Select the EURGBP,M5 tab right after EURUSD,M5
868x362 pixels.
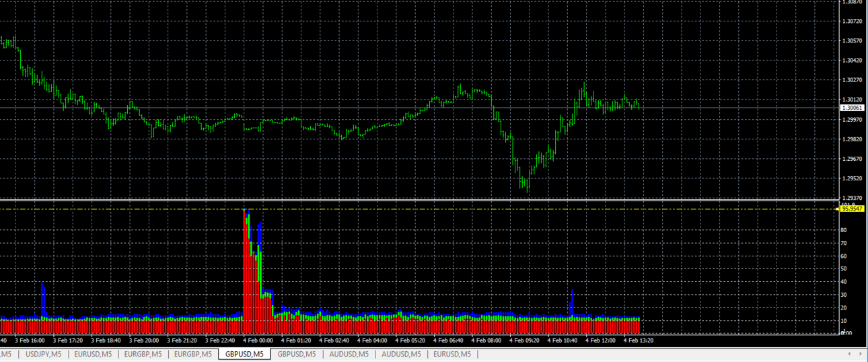click(143, 354)
